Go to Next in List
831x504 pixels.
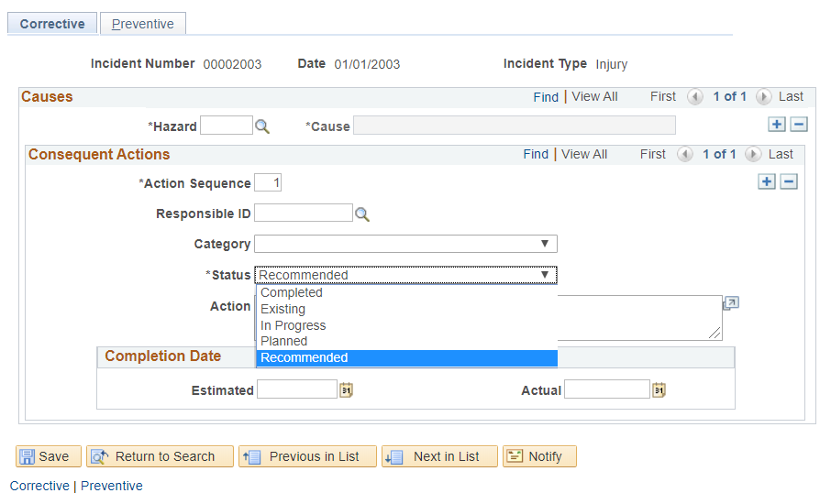pos(439,456)
